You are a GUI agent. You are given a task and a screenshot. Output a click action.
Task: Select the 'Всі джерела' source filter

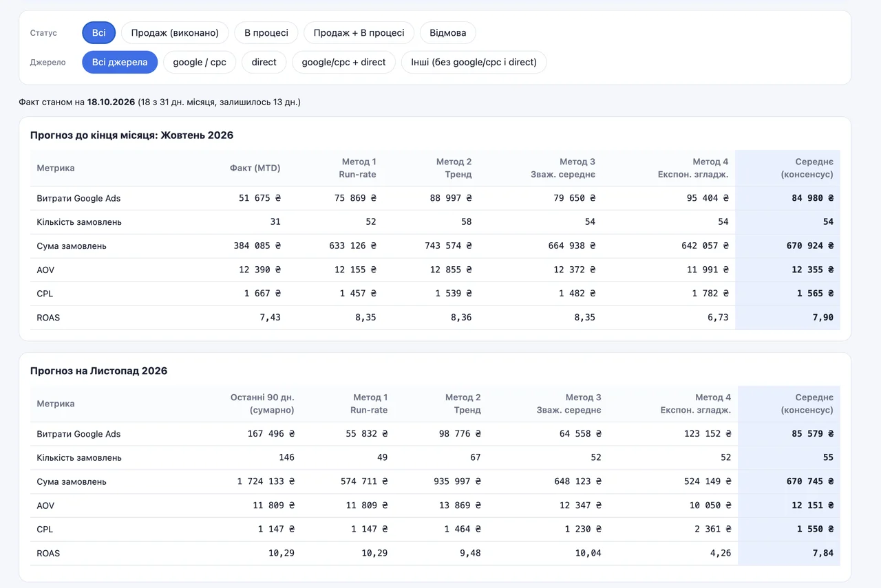click(x=120, y=62)
